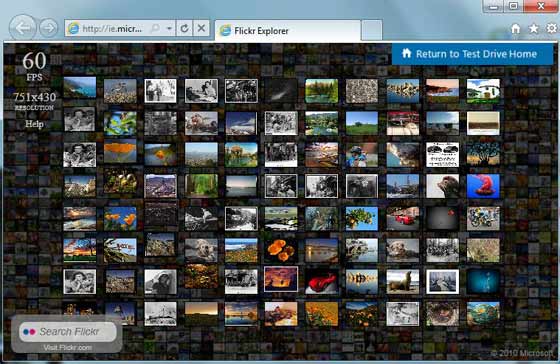Click the browser Forward arrow button
Image resolution: width=560 pixels, height=364 pixels.
pyautogui.click(x=48, y=28)
